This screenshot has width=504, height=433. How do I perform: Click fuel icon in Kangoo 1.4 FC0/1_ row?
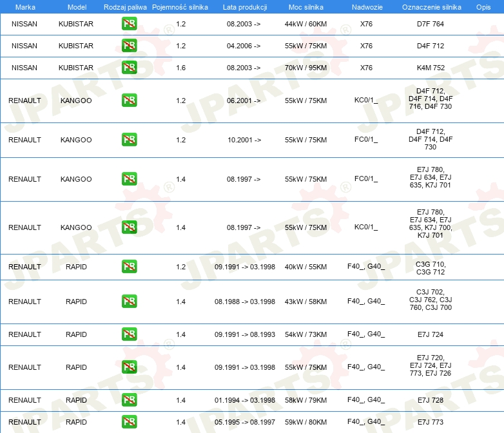click(129, 178)
